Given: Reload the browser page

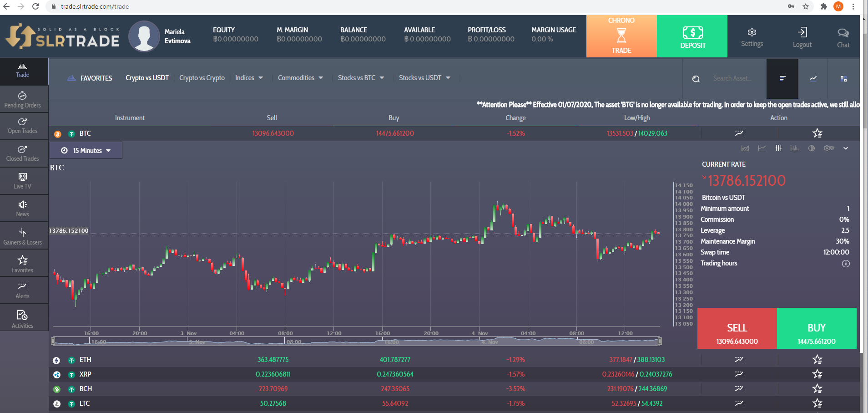Looking at the screenshot, I should 35,6.
